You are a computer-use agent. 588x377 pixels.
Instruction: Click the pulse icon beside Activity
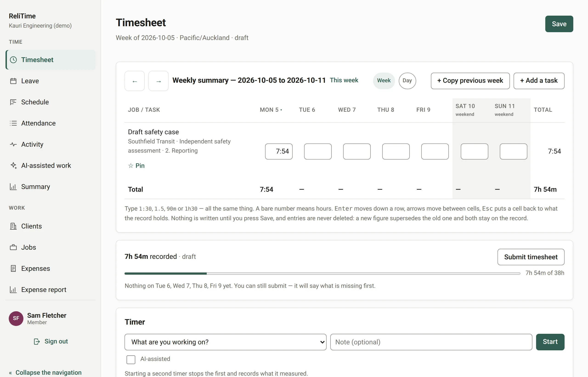coord(13,144)
